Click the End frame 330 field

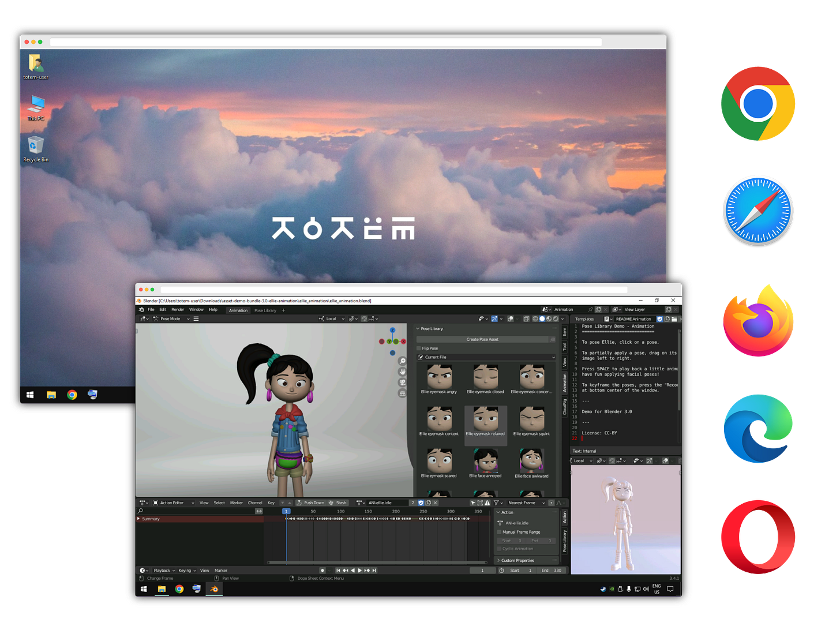[x=552, y=571]
